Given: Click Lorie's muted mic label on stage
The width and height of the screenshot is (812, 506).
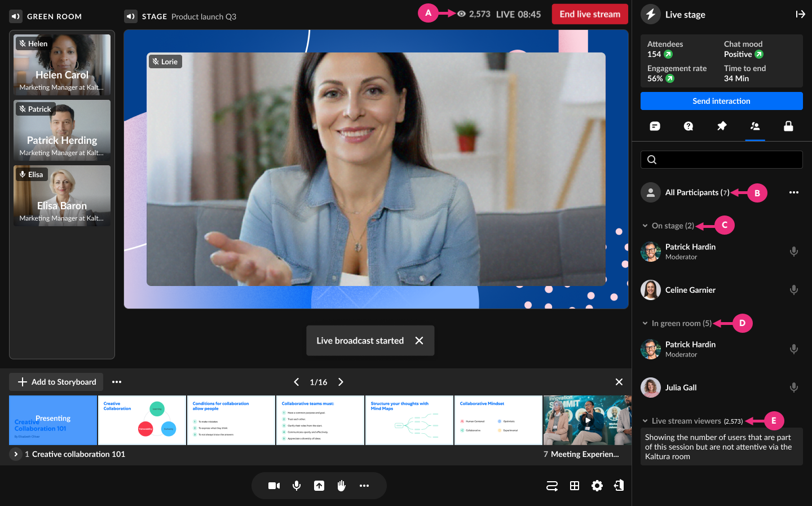Looking at the screenshot, I should click(165, 61).
